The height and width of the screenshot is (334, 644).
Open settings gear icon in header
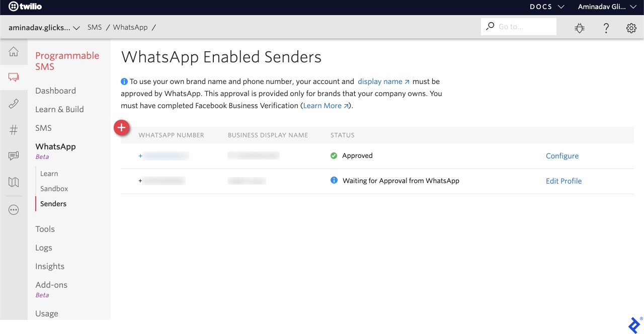[631, 28]
